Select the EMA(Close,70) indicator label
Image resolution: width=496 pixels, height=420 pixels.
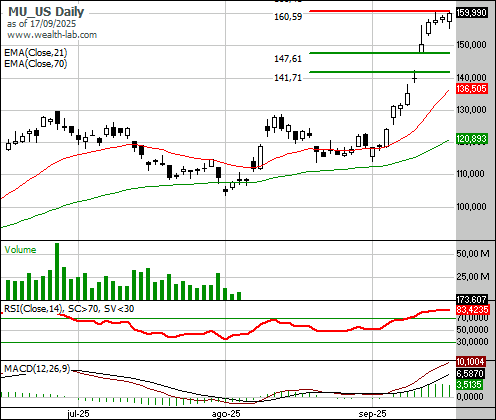(36, 63)
